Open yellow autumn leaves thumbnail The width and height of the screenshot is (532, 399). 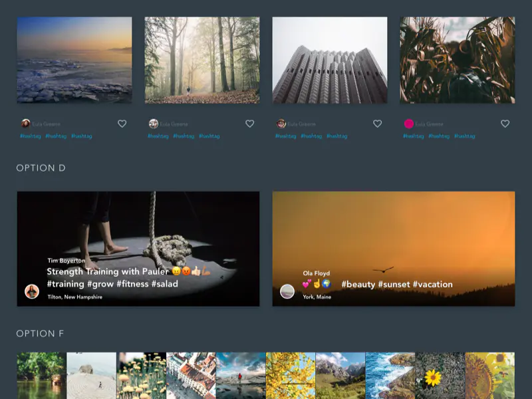(291, 376)
